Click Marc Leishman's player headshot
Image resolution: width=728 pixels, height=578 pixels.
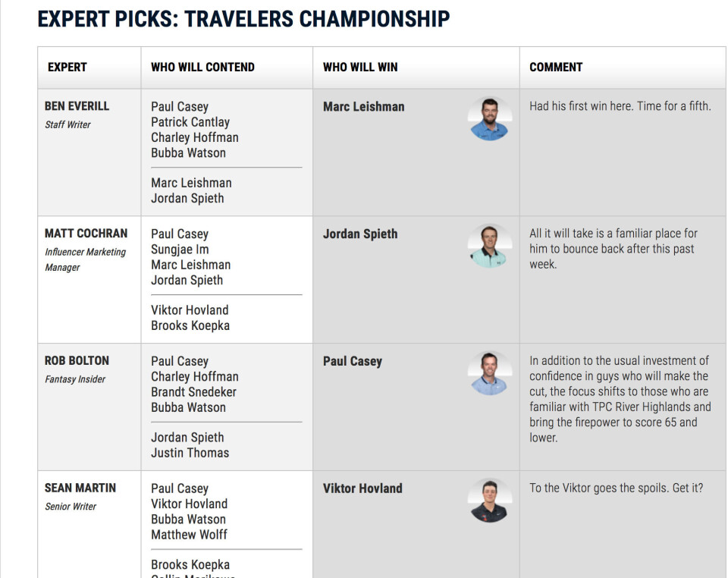pos(490,119)
